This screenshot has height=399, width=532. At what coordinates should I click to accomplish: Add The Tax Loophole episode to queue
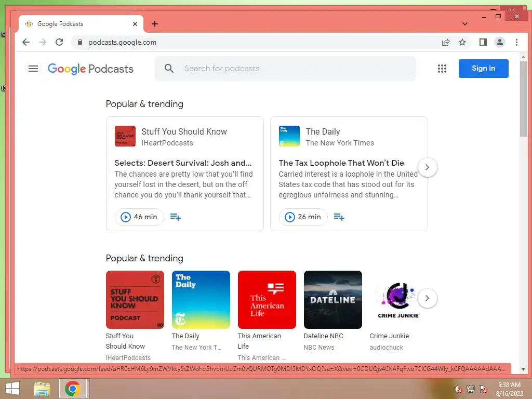point(339,217)
